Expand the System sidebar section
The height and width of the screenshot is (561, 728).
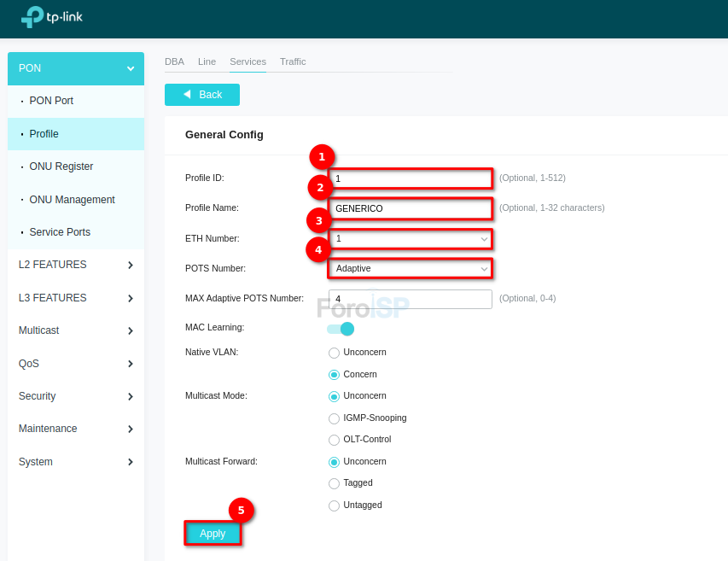(x=130, y=462)
